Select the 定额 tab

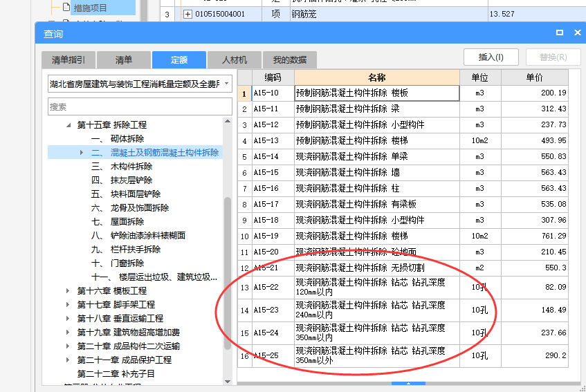(x=179, y=59)
